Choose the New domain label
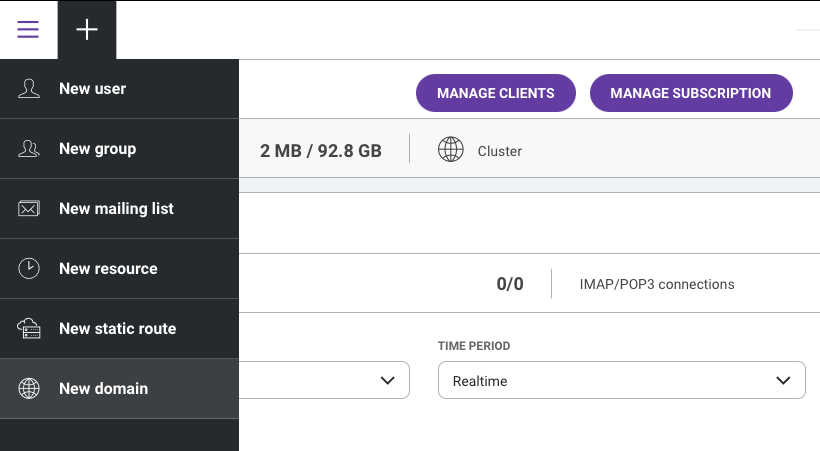 103,389
